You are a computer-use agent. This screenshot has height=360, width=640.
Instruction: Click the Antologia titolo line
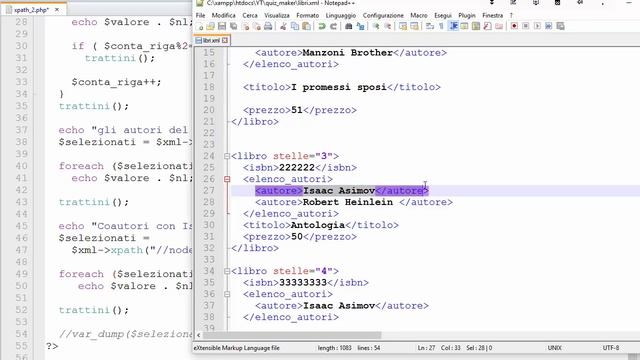point(321,225)
